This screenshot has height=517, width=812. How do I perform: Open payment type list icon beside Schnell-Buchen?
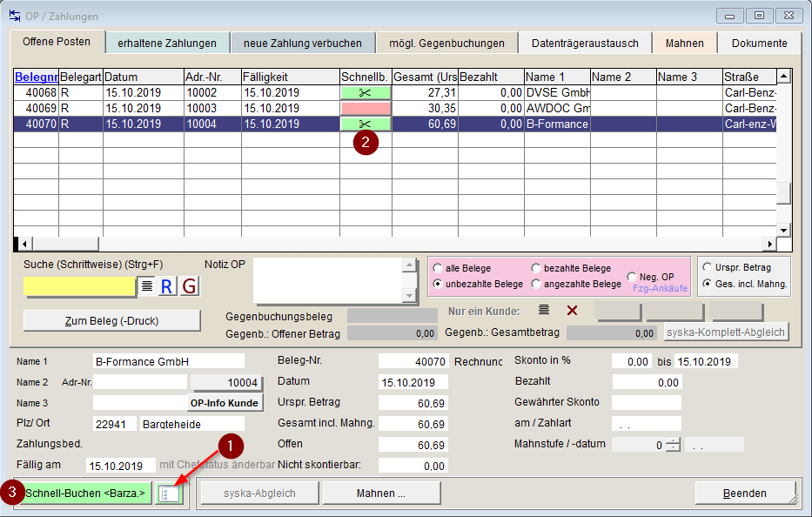click(x=169, y=493)
